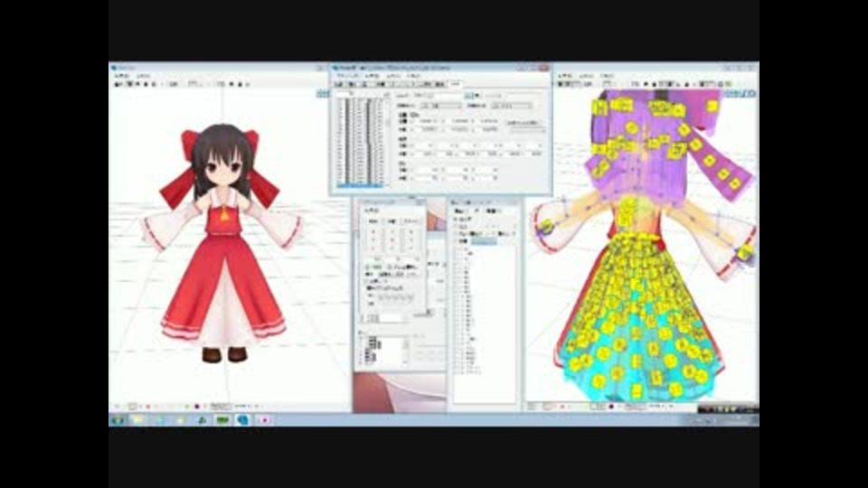Click the pink icon on the taskbar

(264, 420)
